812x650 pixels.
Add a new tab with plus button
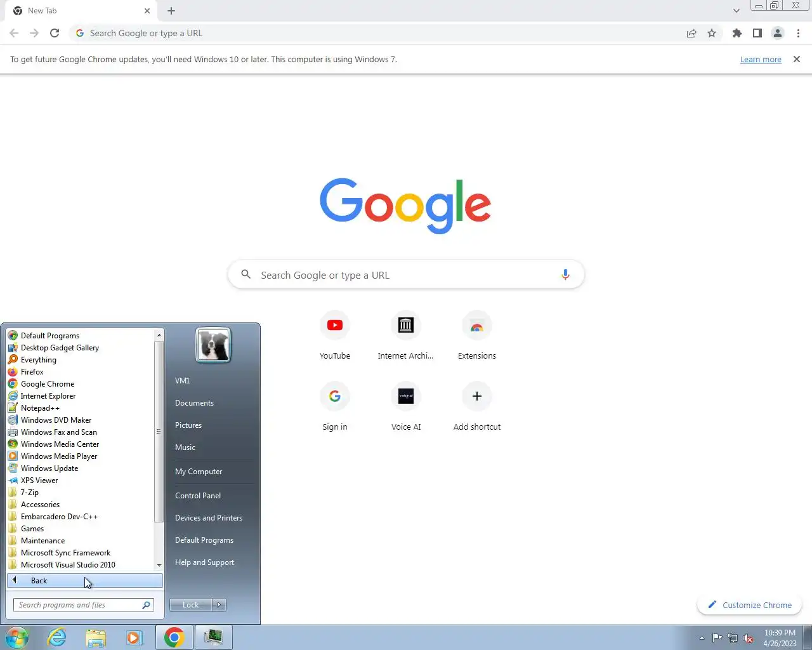(171, 11)
